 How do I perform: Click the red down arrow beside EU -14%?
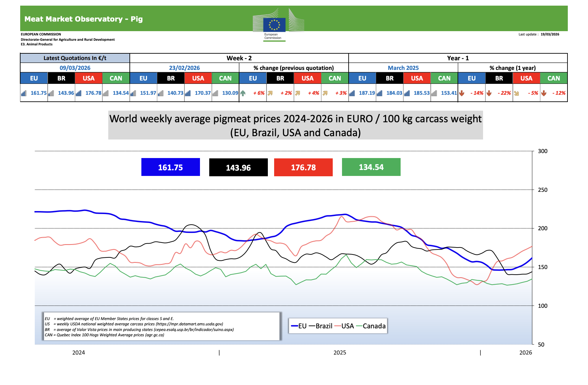[462, 93]
